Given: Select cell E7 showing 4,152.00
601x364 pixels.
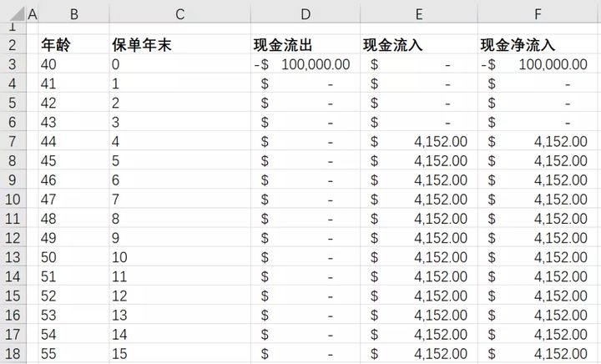Looking at the screenshot, I should (x=417, y=141).
